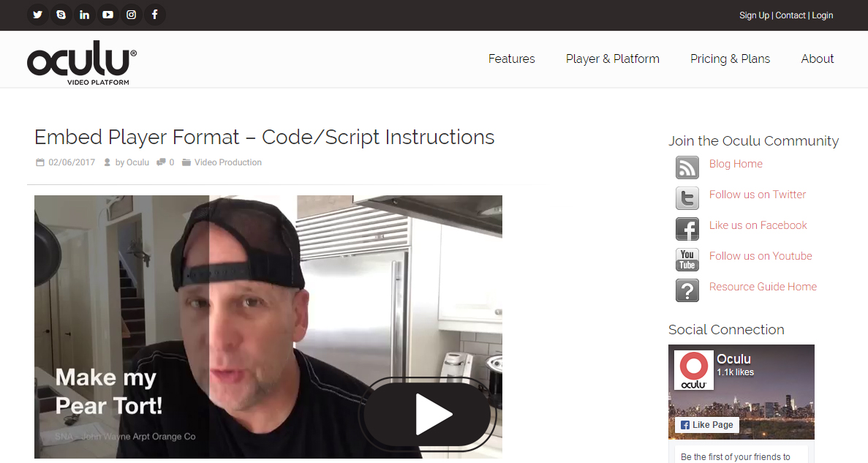
Task: Click Follow us on Youtube link
Action: click(x=760, y=256)
